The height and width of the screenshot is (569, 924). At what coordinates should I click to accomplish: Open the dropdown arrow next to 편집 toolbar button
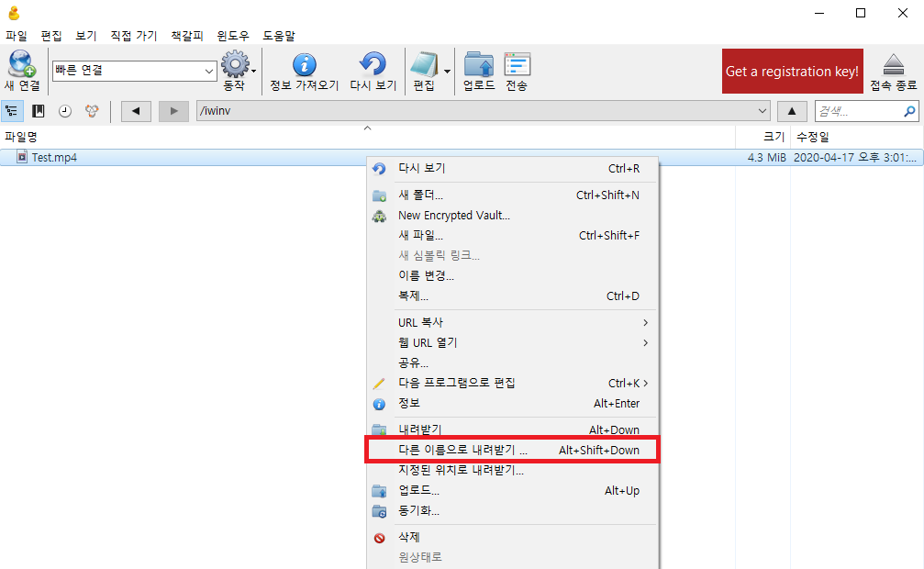tap(447, 71)
